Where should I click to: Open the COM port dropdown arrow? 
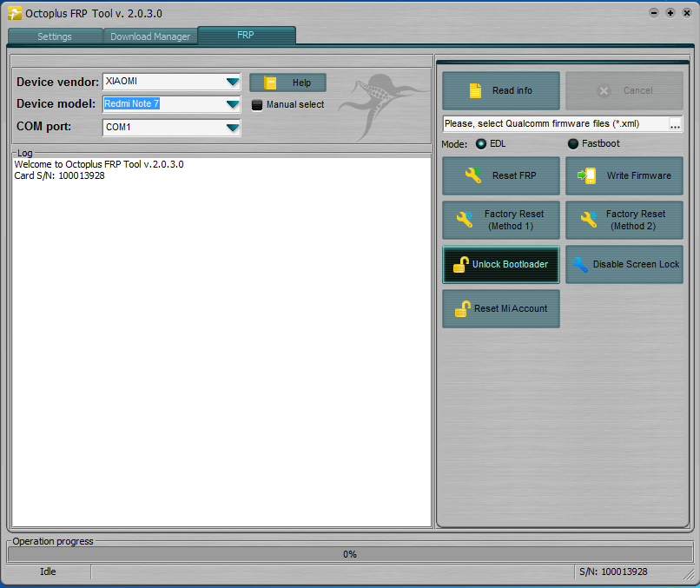(232, 128)
